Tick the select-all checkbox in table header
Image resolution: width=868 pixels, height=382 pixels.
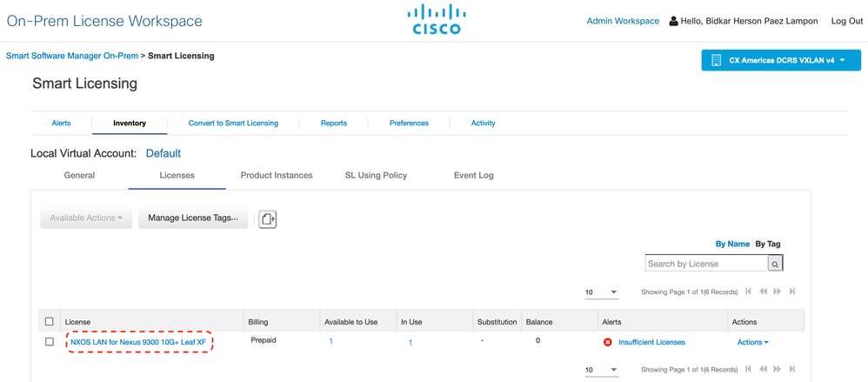point(50,322)
